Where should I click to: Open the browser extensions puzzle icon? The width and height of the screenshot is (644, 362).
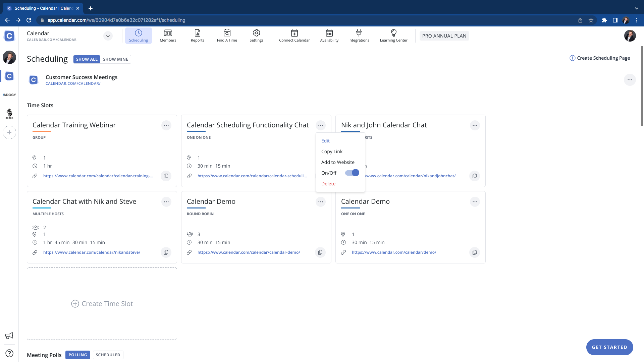604,20
